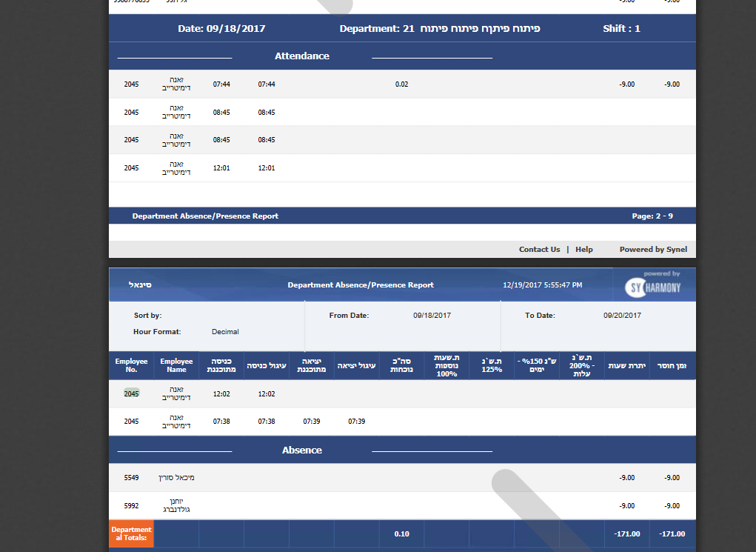
Task: Click the 09/18/2017 From Date value
Action: [x=432, y=316]
